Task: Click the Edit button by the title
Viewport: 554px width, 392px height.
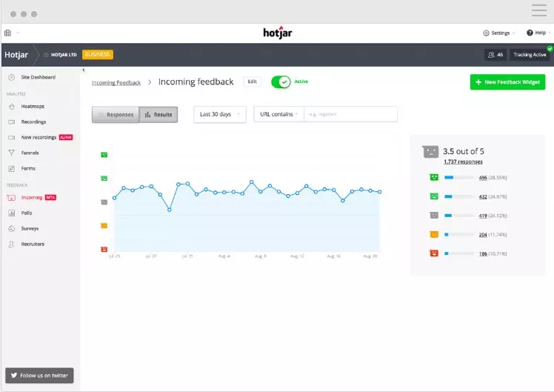Action: (x=253, y=82)
